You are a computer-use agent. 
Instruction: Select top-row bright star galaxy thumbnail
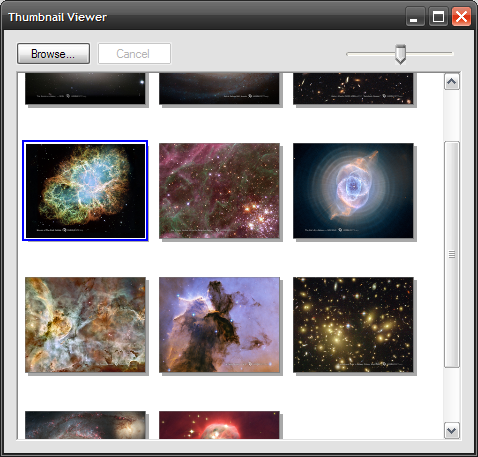(x=85, y=88)
